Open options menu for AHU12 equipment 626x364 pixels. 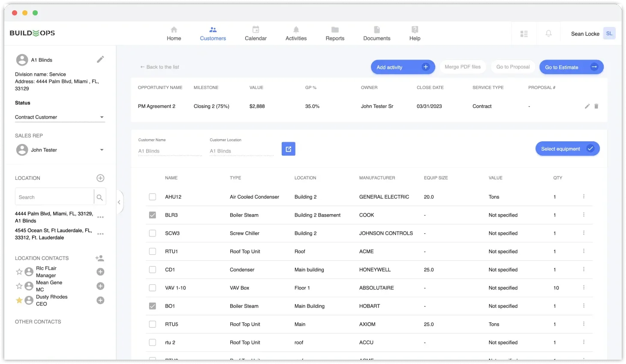point(584,197)
